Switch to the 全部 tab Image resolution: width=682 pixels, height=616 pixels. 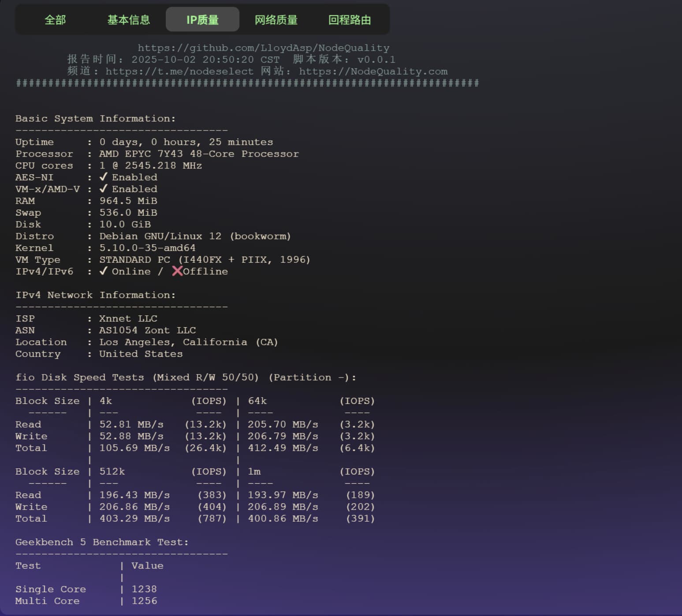[x=55, y=20]
